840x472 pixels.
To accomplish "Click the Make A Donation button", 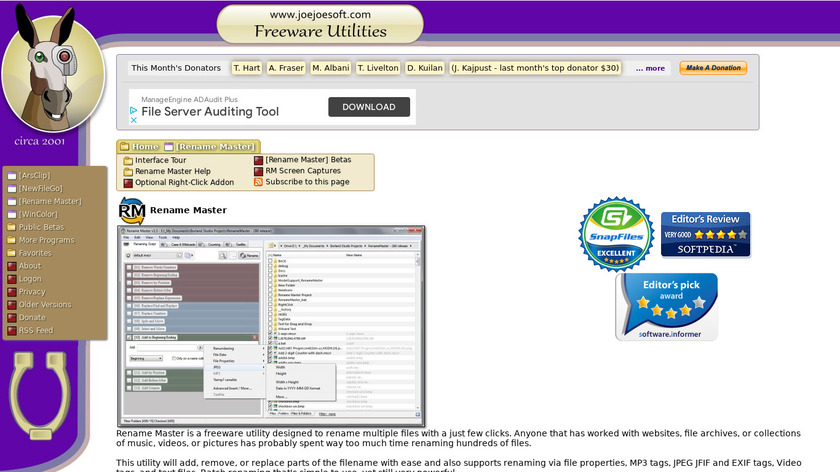I will pos(713,68).
